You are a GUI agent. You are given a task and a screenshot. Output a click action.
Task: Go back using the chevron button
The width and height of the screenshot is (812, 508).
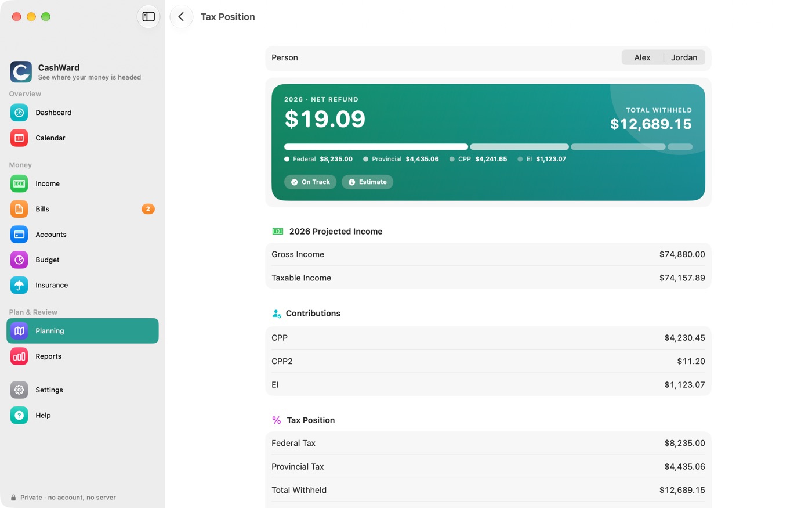[181, 17]
